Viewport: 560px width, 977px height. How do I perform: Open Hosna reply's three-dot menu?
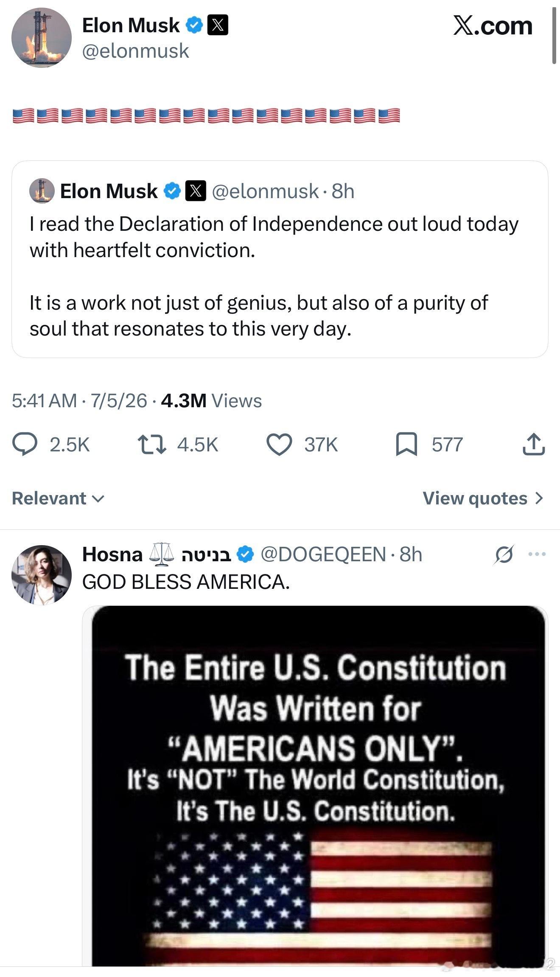pos(537,554)
